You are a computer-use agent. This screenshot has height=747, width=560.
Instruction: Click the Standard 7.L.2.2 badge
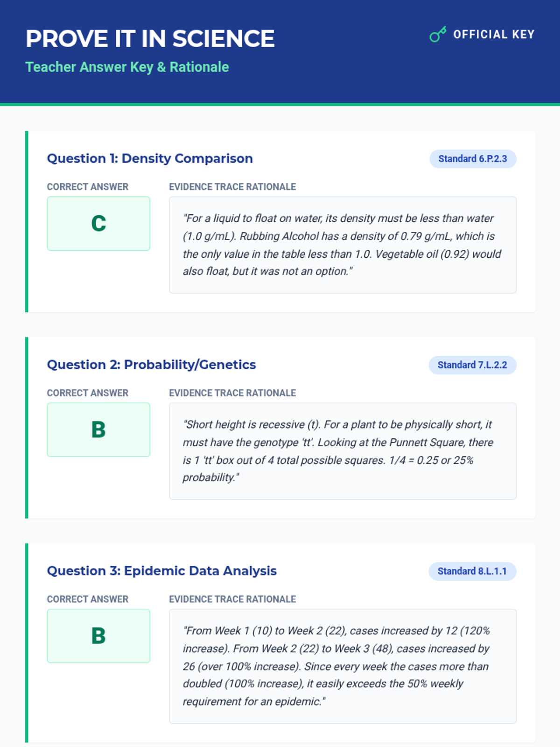(472, 365)
